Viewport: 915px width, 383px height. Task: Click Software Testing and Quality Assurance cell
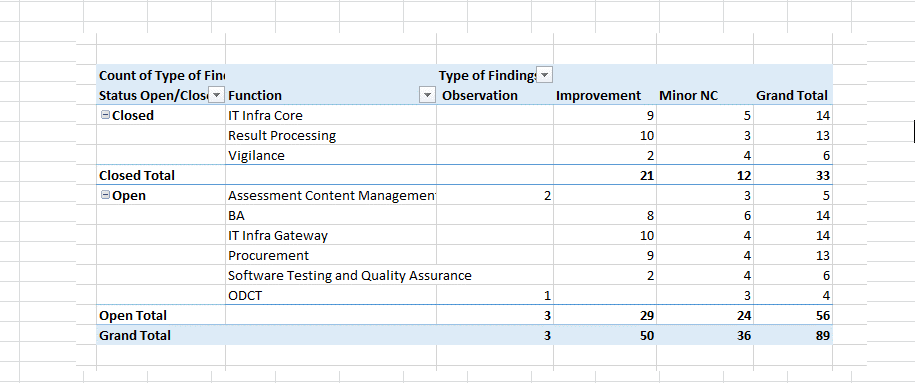click(x=350, y=275)
